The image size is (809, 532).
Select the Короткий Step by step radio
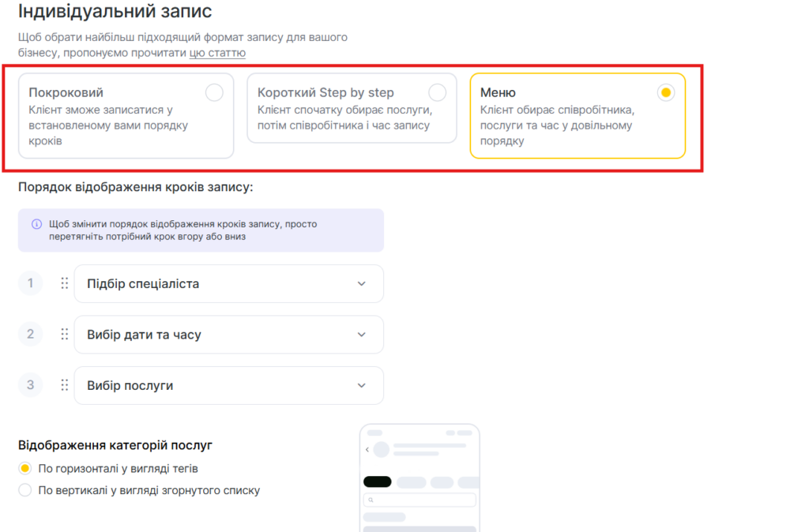[437, 93]
